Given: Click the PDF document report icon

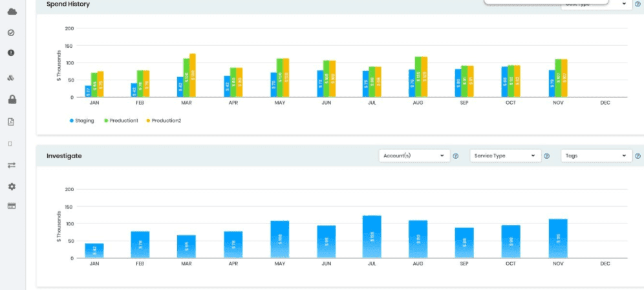Looking at the screenshot, I should tap(11, 121).
